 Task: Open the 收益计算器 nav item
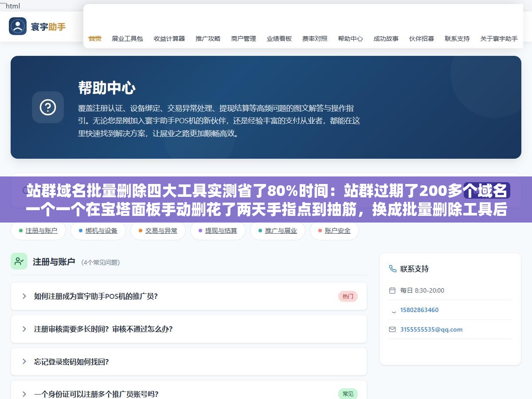pyautogui.click(x=169, y=39)
